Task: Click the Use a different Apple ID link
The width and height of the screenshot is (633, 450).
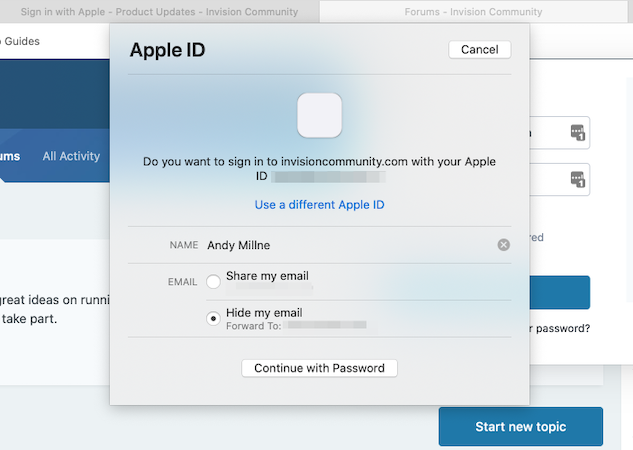Action: pos(319,205)
